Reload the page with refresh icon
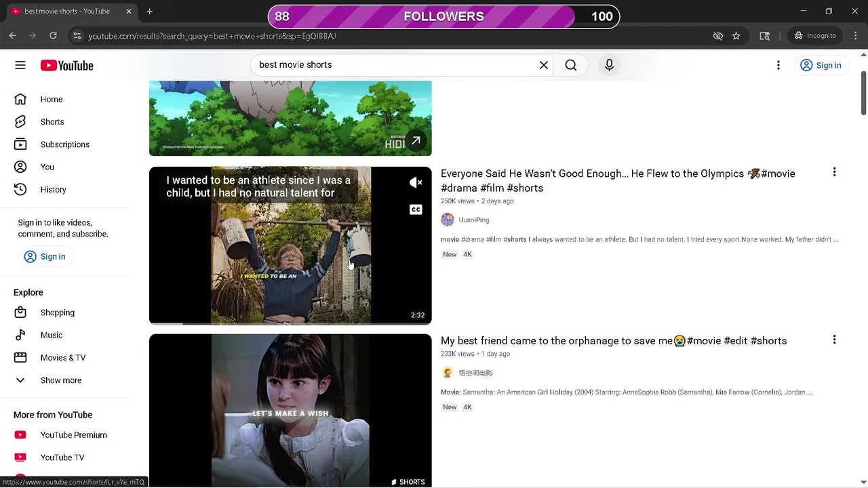Viewport: 868px width, 488px height. tap(53, 35)
